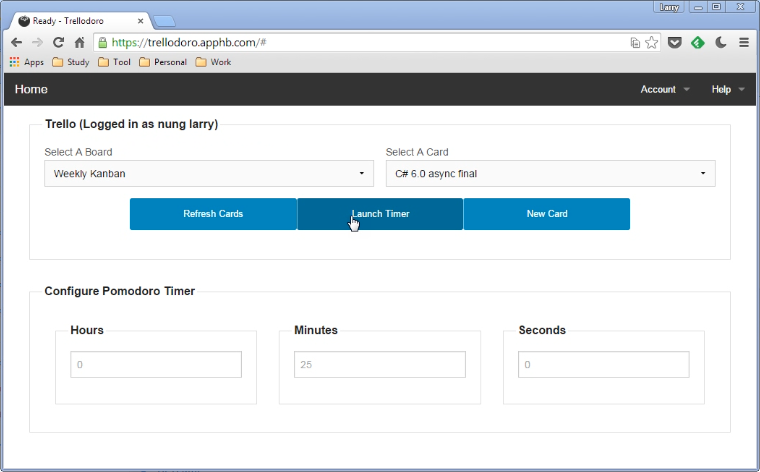The height and width of the screenshot is (472, 760).
Task: Select the Ready - Trellodoro tab
Action: [78, 21]
